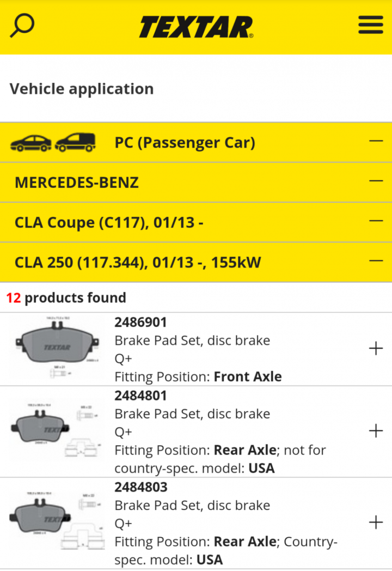Screen dimensions: 392x571
Task: Select part number 2484801
Action: click(x=140, y=396)
